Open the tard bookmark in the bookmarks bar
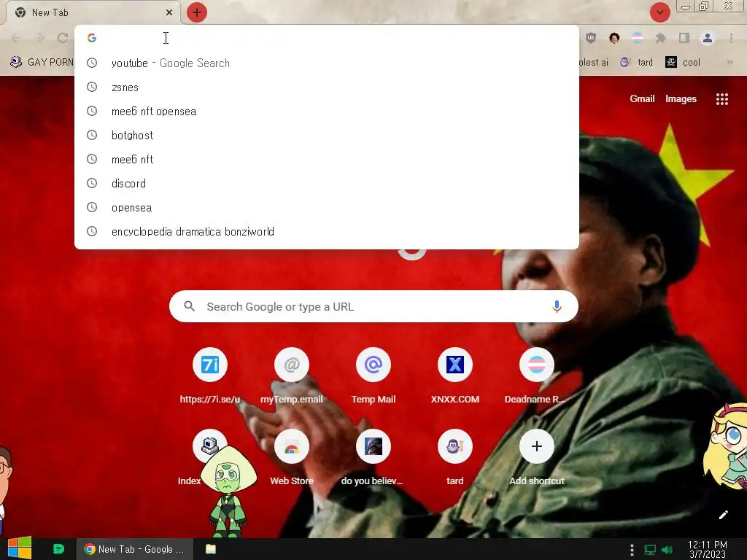This screenshot has height=560, width=747. (636, 63)
